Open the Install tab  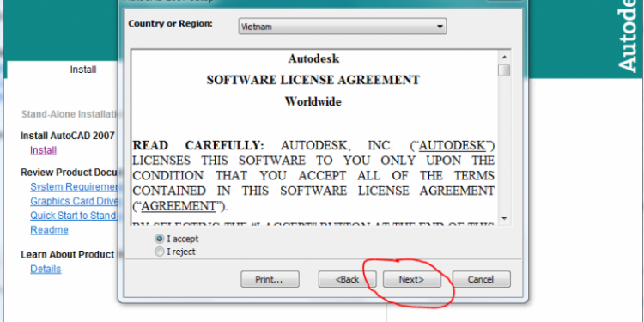83,70
